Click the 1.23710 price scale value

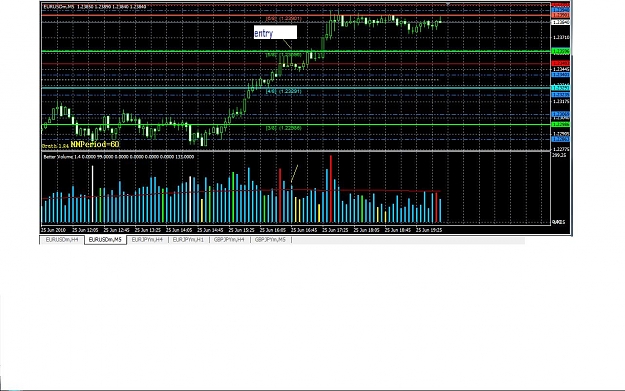click(x=561, y=37)
